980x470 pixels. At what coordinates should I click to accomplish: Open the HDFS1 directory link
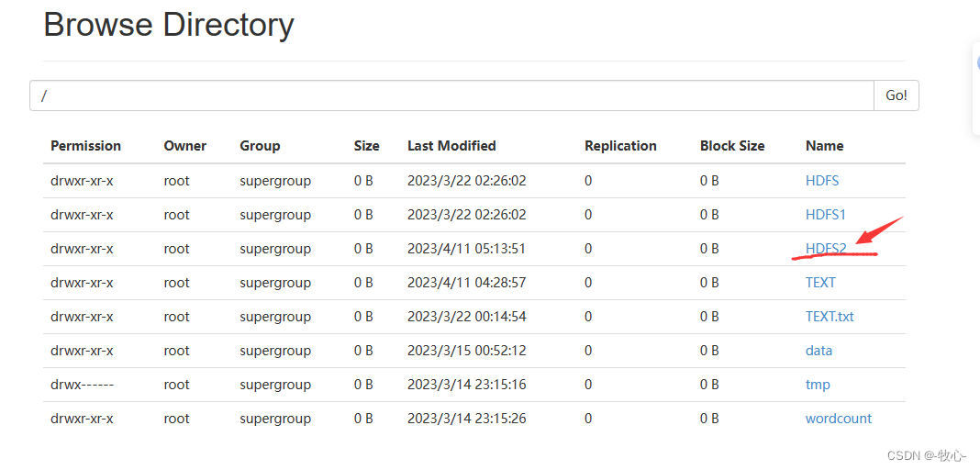point(826,215)
